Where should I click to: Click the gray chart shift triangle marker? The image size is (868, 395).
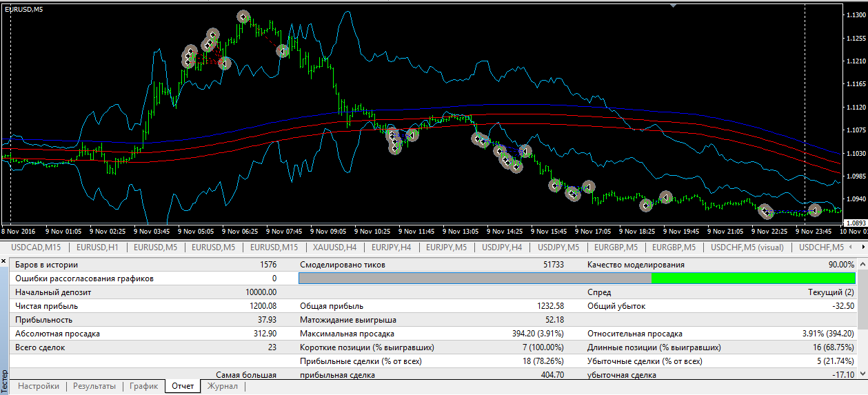pos(674,6)
